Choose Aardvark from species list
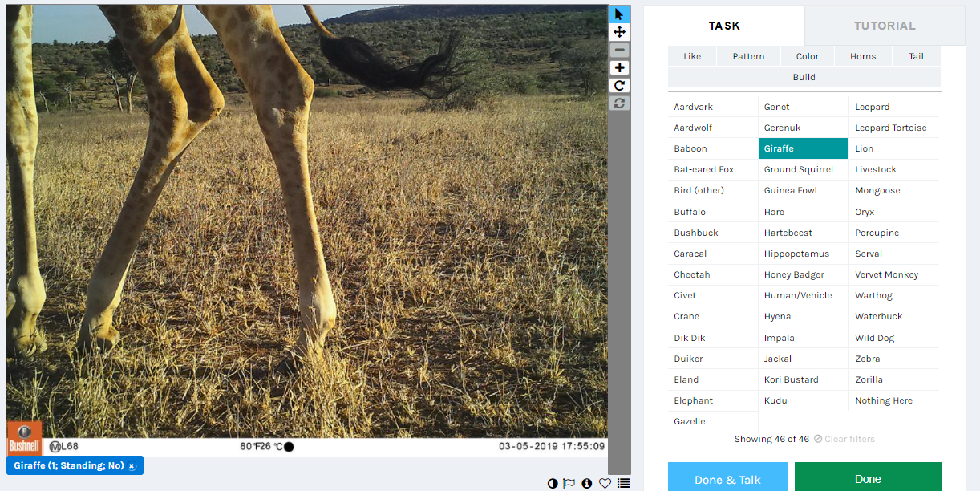This screenshot has width=980, height=491. point(713,107)
